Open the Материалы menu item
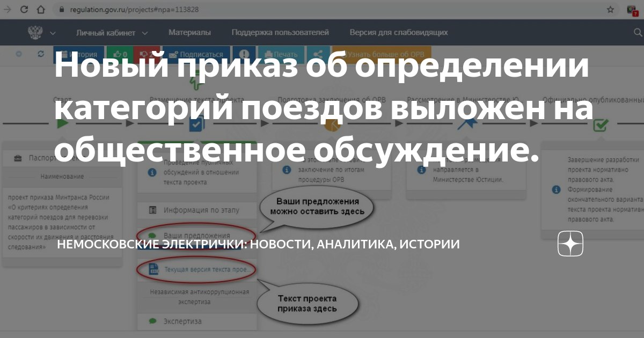Viewport: 644px width, 338px height. click(x=189, y=33)
